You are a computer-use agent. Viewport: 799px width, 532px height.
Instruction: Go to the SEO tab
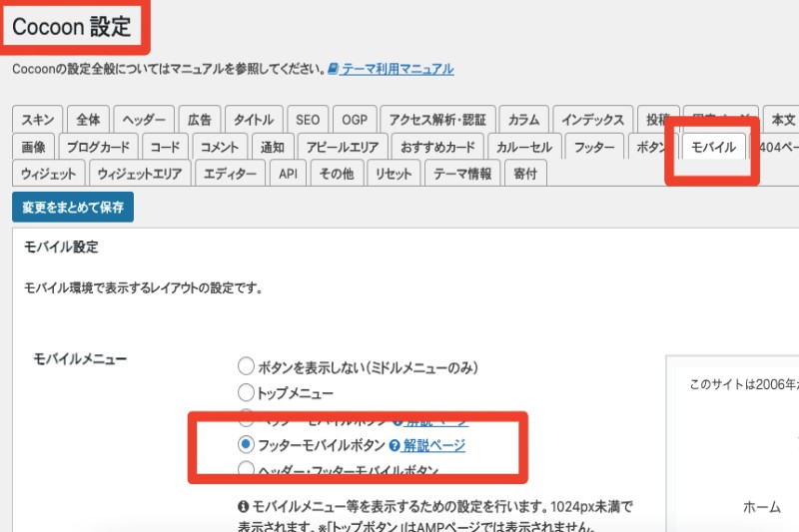tap(307, 119)
